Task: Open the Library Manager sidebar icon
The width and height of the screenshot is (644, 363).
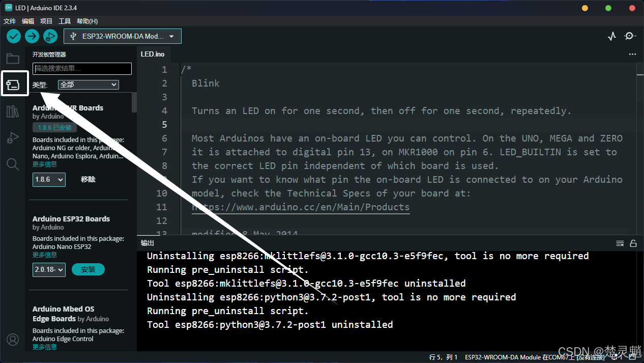Action: (x=13, y=111)
